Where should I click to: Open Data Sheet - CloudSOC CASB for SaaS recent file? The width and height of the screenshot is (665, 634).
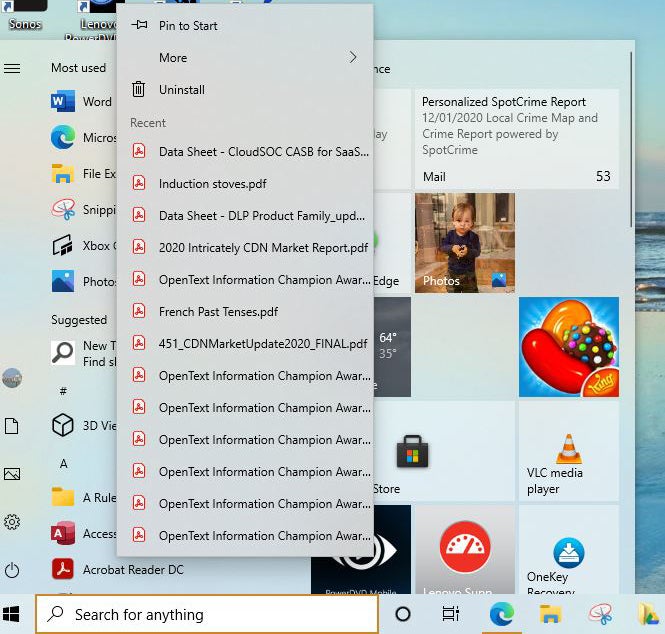point(245,151)
